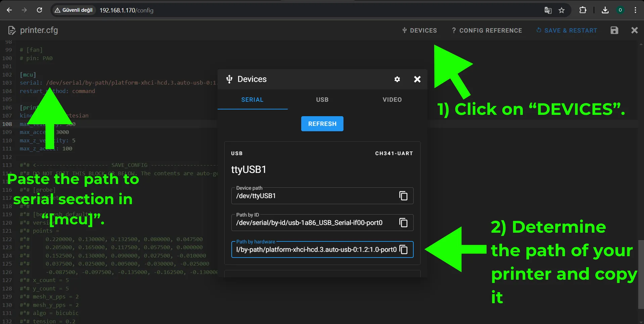This screenshot has width=644, height=324.
Task: Reload the page in the browser
Action: pos(39,10)
